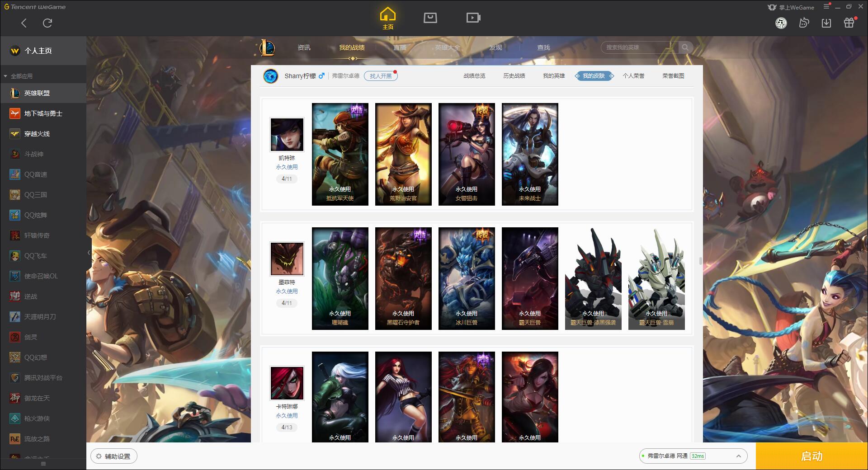This screenshot has width=868, height=470.
Task: Select 腾讯对战平台 in app list
Action: tap(43, 378)
